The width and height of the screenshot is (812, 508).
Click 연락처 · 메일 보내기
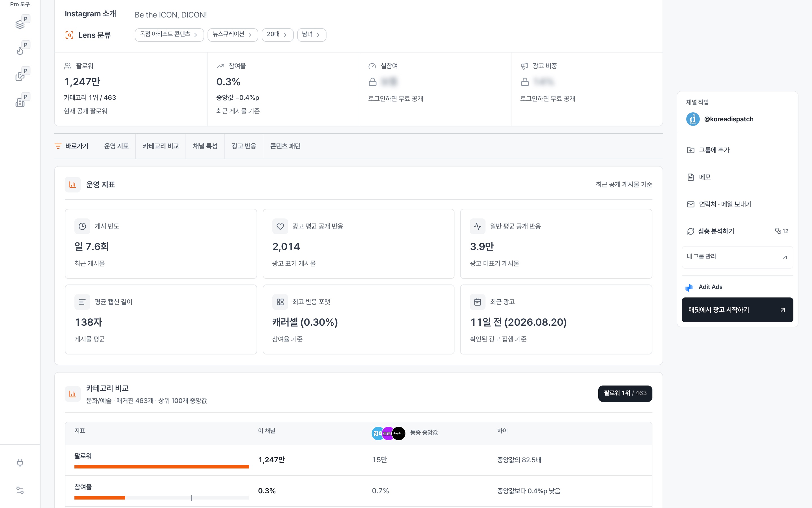(737, 204)
